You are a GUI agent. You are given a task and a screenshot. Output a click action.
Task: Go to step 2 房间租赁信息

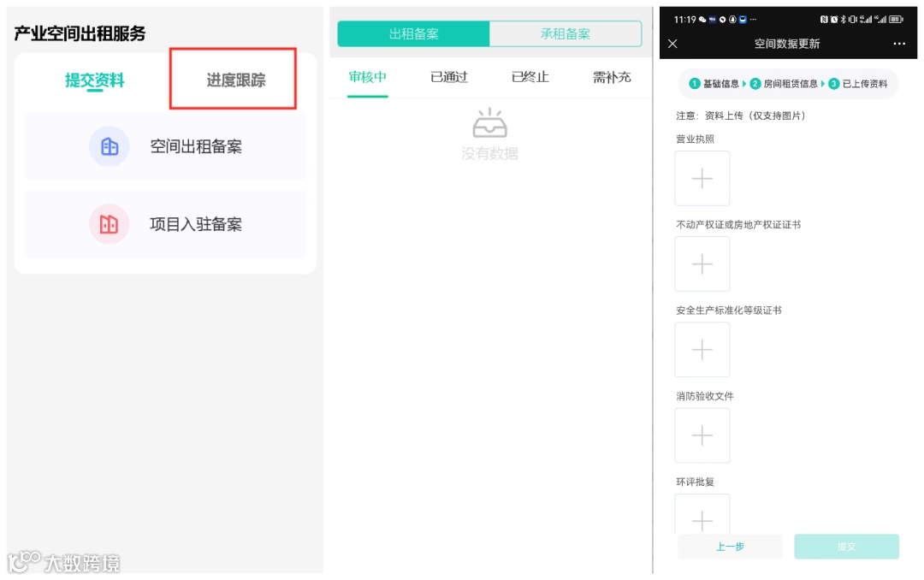coord(784,84)
